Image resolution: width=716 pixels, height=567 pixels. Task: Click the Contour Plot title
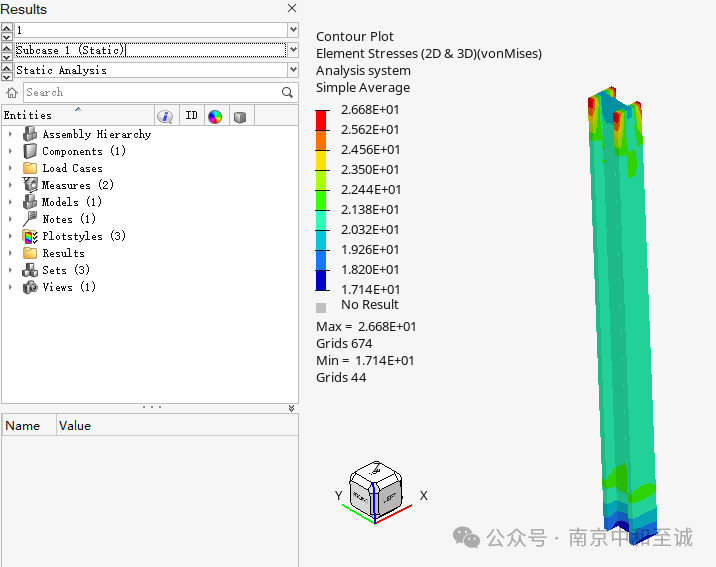click(x=354, y=37)
